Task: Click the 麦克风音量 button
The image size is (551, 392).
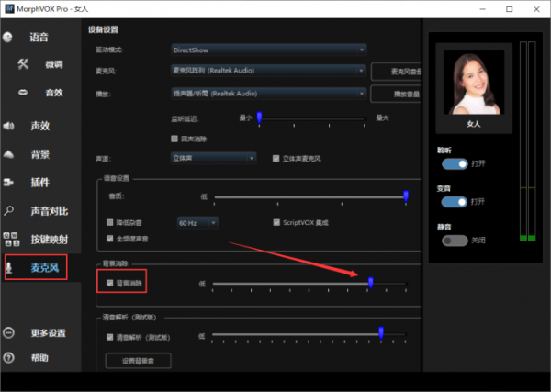Action: click(x=397, y=72)
